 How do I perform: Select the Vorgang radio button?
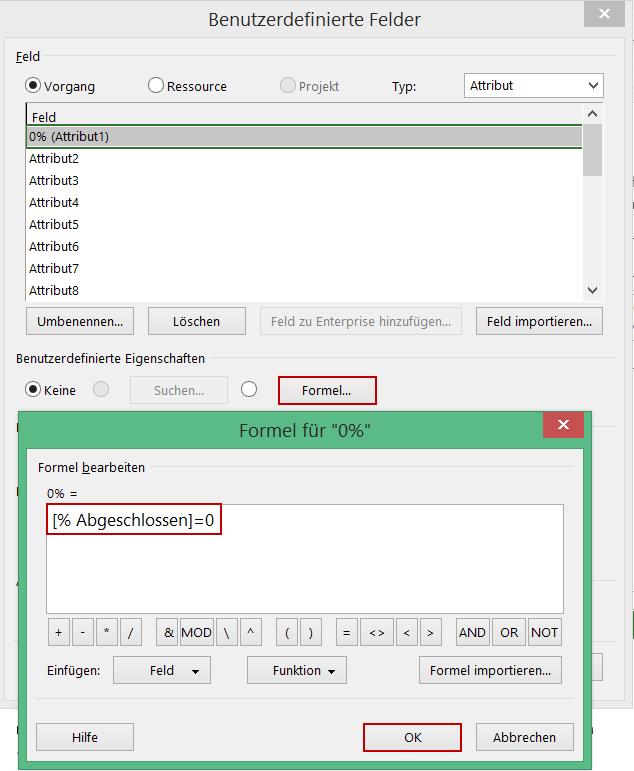[33, 86]
